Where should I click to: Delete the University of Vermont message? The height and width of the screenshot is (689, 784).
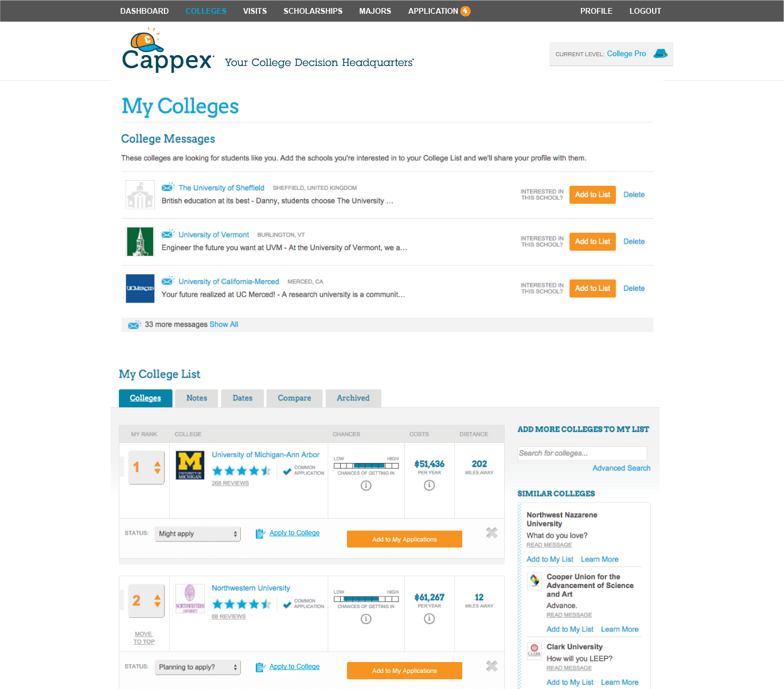(x=634, y=242)
